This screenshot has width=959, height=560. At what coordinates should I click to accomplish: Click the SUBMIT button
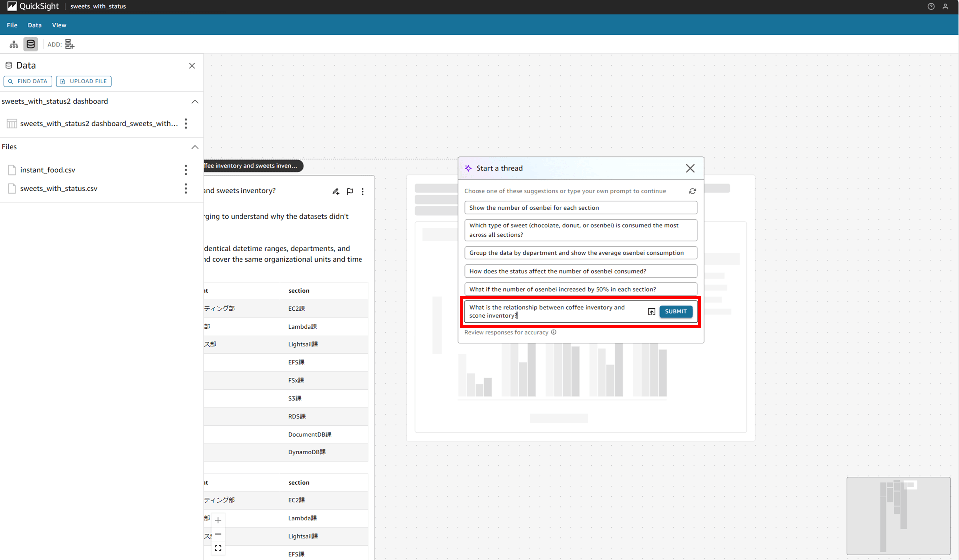pyautogui.click(x=676, y=311)
